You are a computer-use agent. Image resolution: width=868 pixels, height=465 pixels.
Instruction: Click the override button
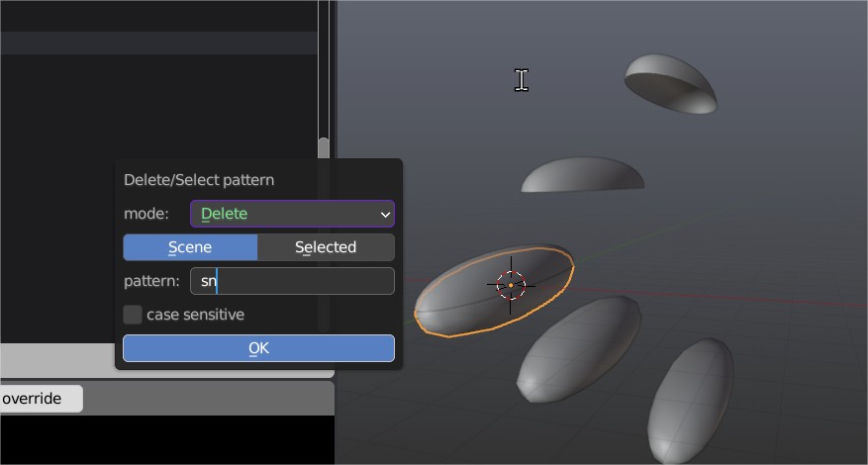click(x=40, y=399)
